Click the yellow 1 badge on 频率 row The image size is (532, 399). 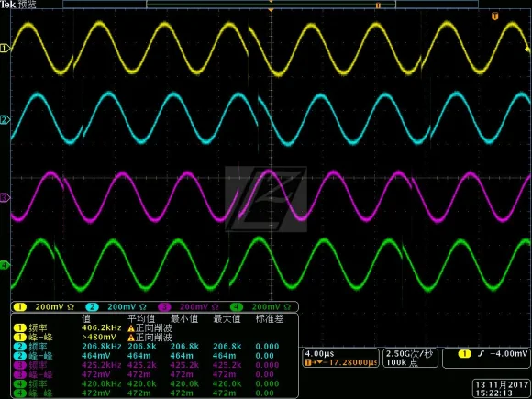point(19,328)
